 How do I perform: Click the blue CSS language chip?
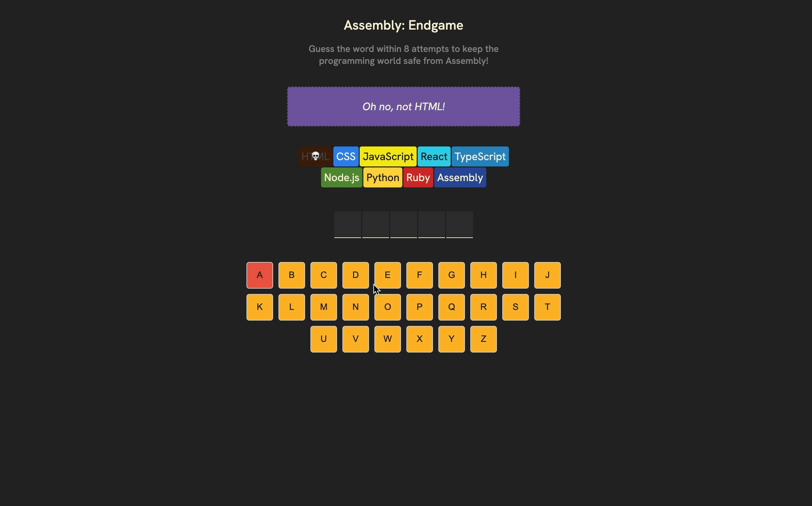[x=346, y=156]
